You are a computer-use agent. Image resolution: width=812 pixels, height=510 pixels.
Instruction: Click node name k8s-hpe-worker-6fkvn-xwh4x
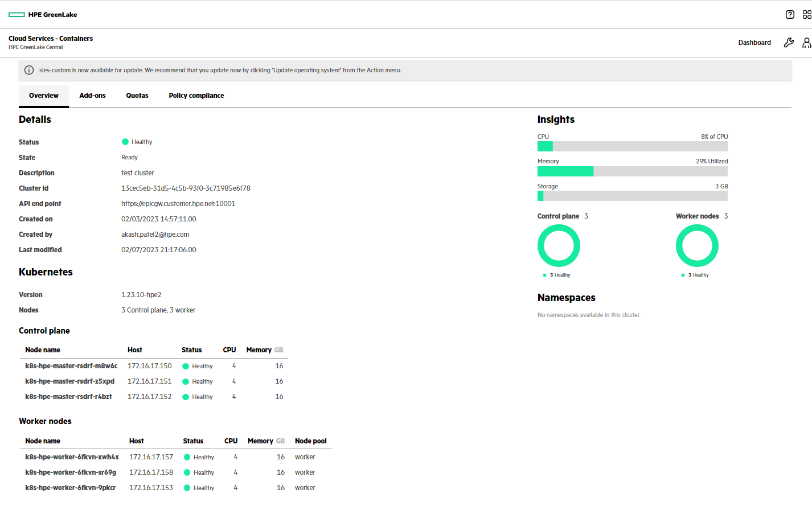(x=72, y=457)
